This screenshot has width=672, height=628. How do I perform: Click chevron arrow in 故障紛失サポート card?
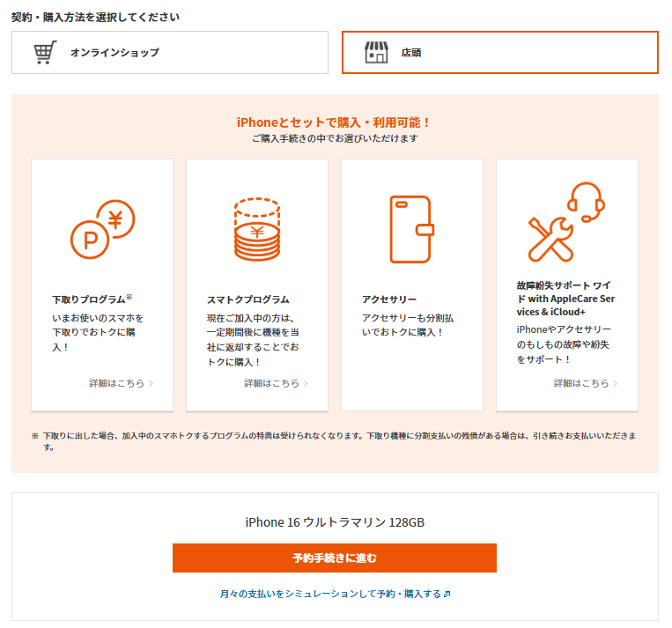tap(616, 384)
